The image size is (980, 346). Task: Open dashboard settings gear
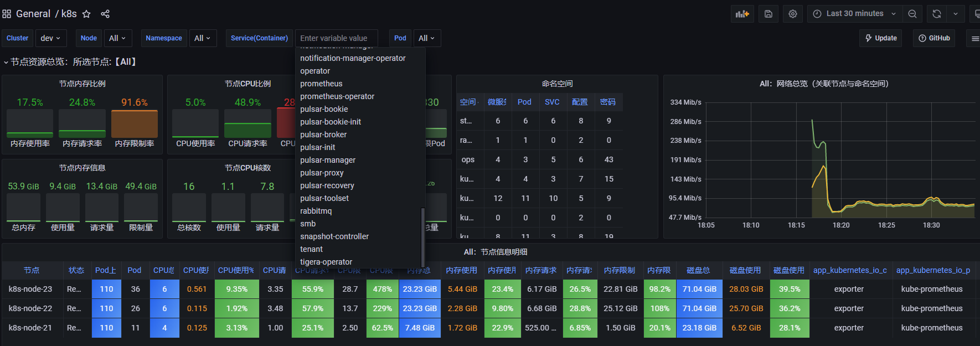coord(793,14)
